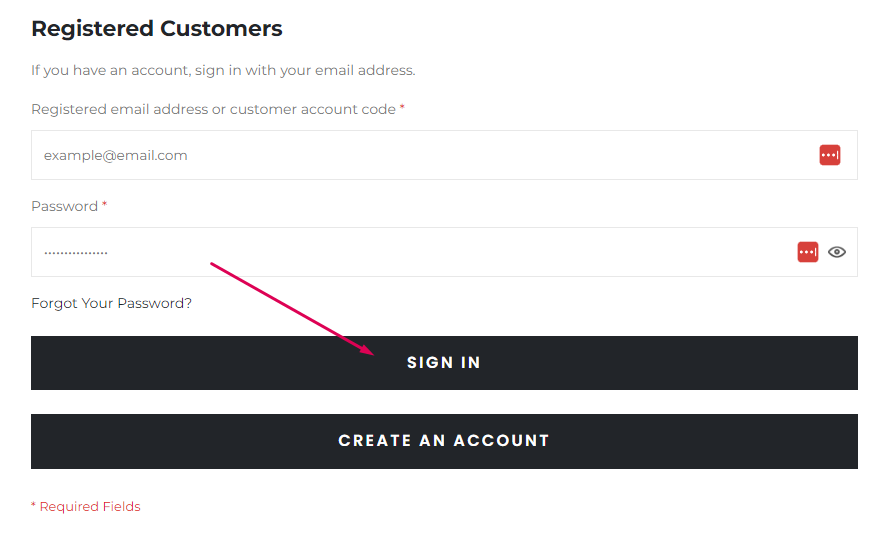Click the CREATE AN ACCOUNT button
Image resolution: width=887 pixels, height=536 pixels.
click(444, 441)
